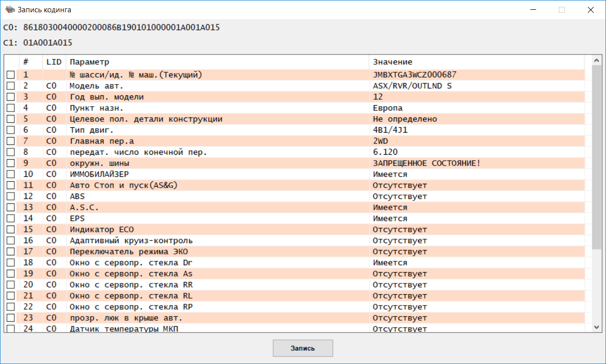Click the Запись button

click(x=303, y=348)
